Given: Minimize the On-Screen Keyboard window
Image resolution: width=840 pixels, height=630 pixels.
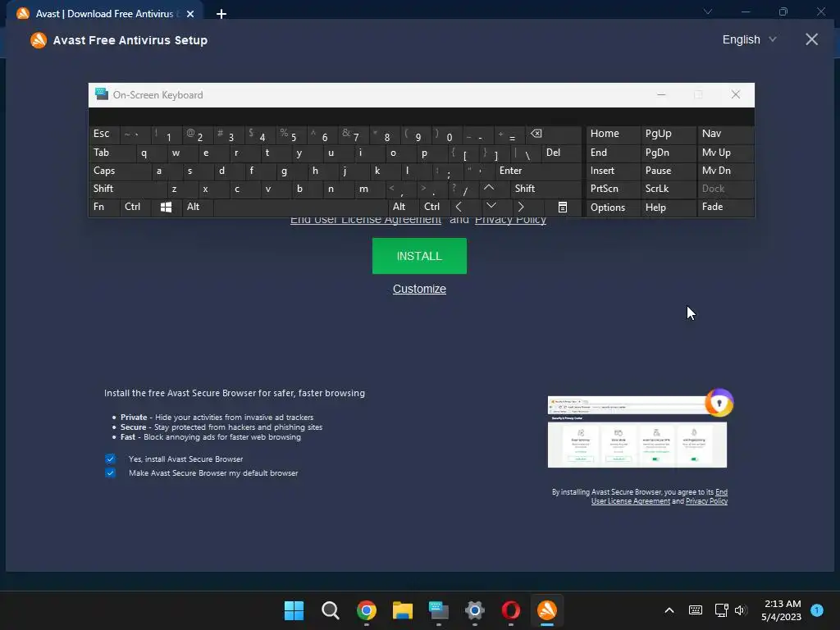Looking at the screenshot, I should point(661,95).
